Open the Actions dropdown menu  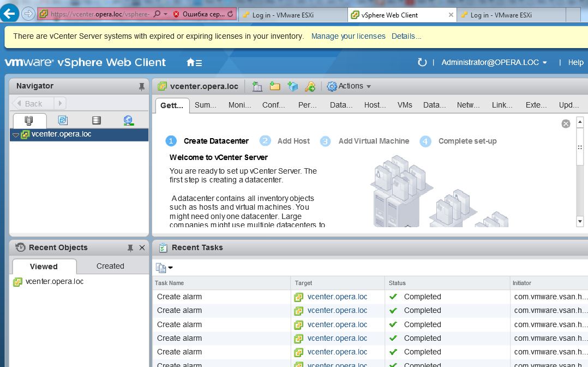click(349, 86)
